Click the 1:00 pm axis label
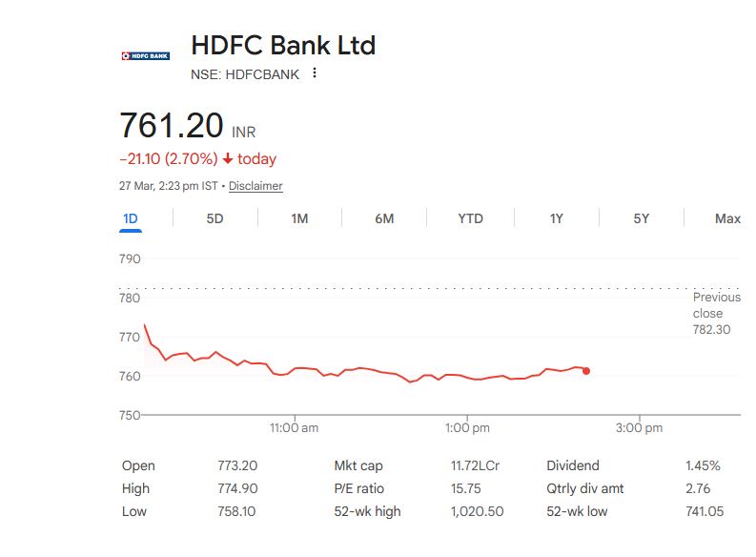The height and width of the screenshot is (557, 756). click(x=467, y=428)
